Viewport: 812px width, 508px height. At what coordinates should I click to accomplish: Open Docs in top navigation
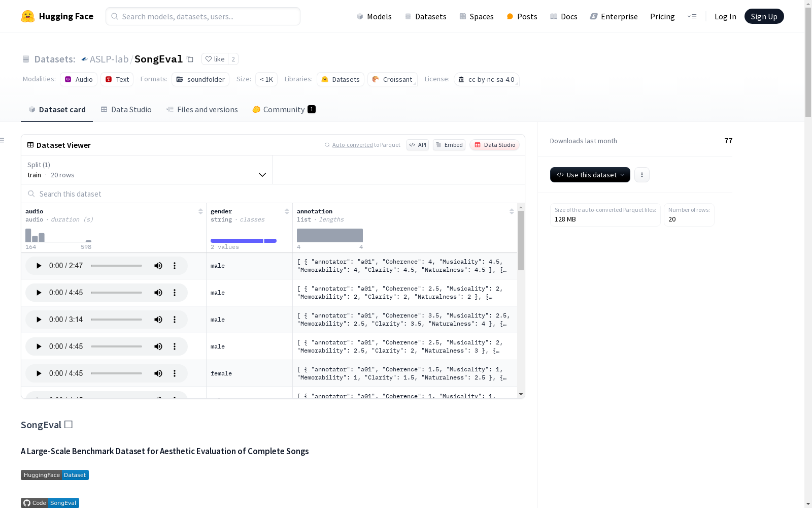click(564, 16)
